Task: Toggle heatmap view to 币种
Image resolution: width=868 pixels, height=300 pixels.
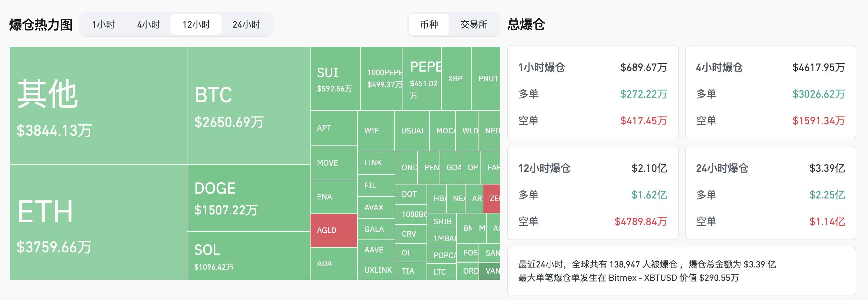Action: tap(429, 24)
